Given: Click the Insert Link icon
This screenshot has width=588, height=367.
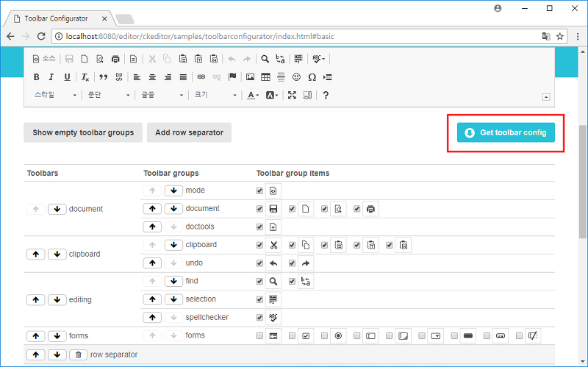Looking at the screenshot, I should coord(201,77).
